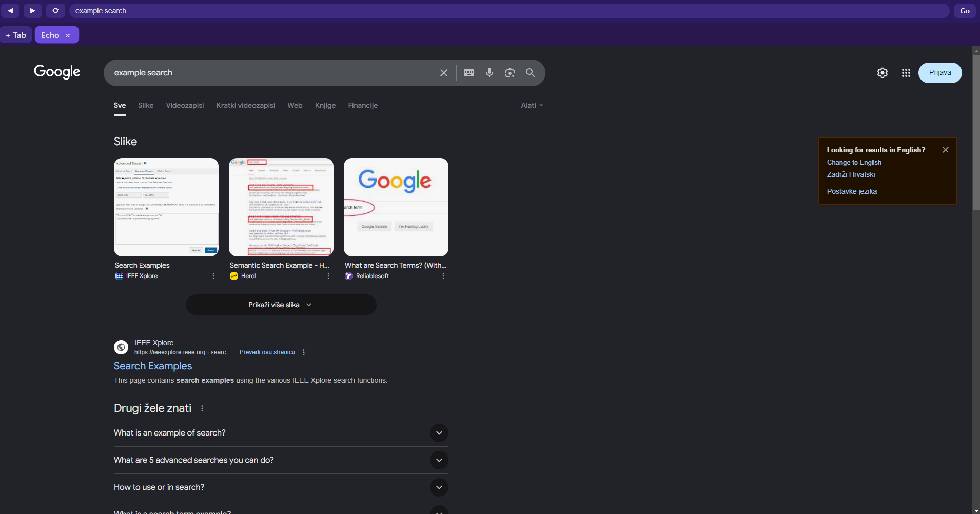Expand "What is an example of search?"
Viewport: 980px width, 514px height.
(439, 433)
